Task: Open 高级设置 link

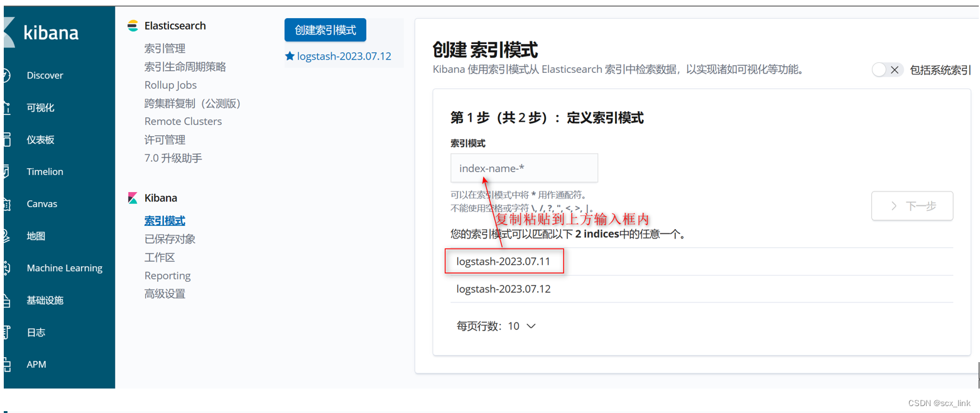Action: point(165,294)
